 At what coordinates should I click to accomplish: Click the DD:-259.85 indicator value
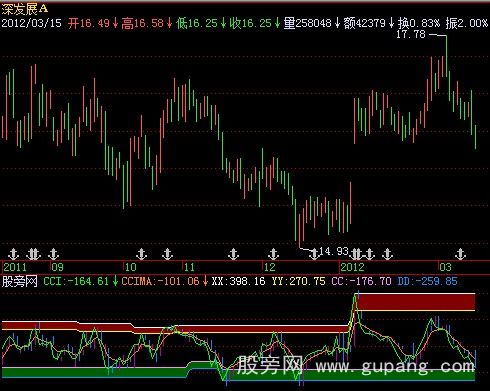pyautogui.click(x=427, y=281)
